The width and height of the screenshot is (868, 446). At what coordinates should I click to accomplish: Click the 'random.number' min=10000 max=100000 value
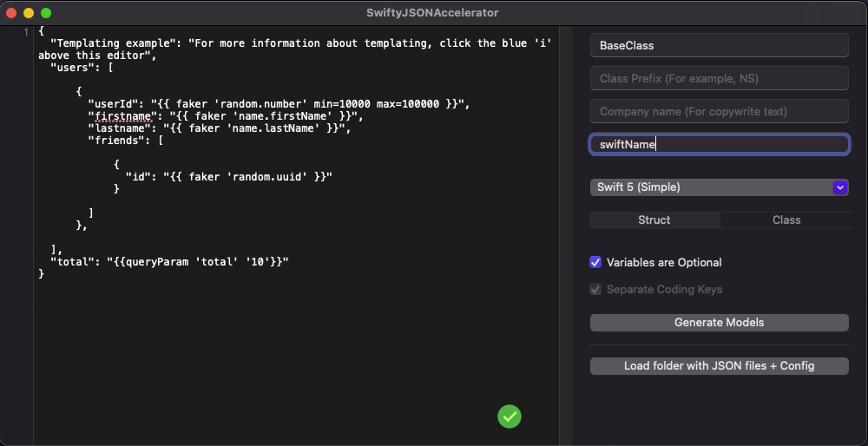(x=307, y=104)
